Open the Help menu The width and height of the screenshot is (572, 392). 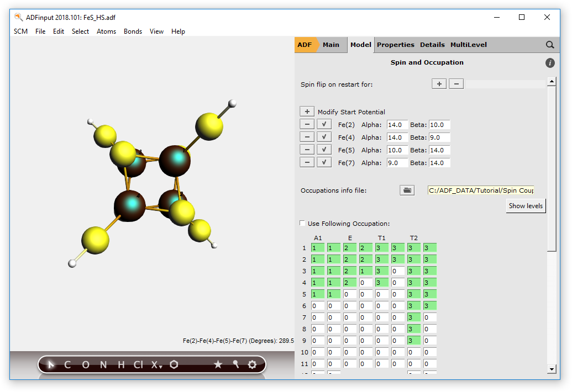tap(178, 31)
